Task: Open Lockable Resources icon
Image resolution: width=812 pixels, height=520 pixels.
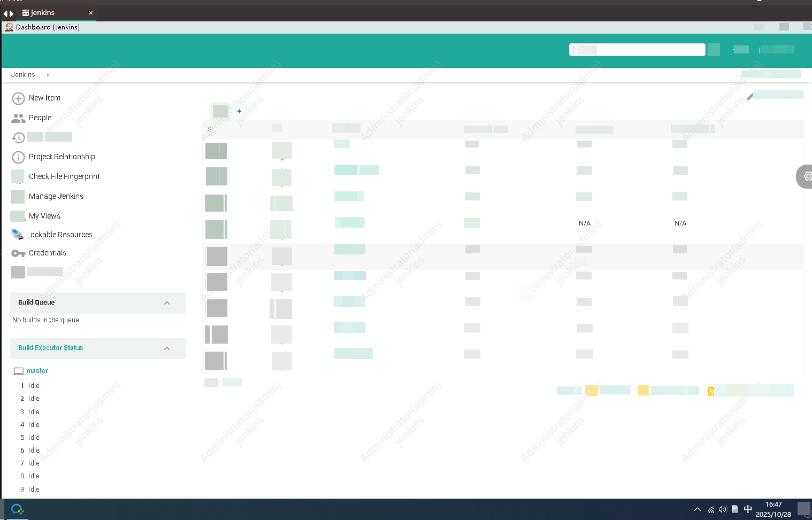Action: [x=17, y=235]
